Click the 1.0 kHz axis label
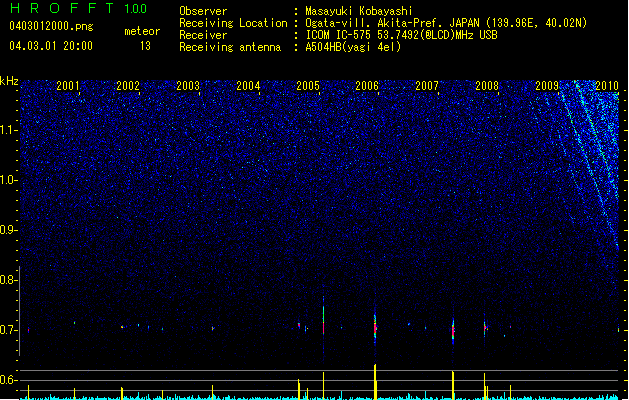629x400 pixels. click(9, 180)
